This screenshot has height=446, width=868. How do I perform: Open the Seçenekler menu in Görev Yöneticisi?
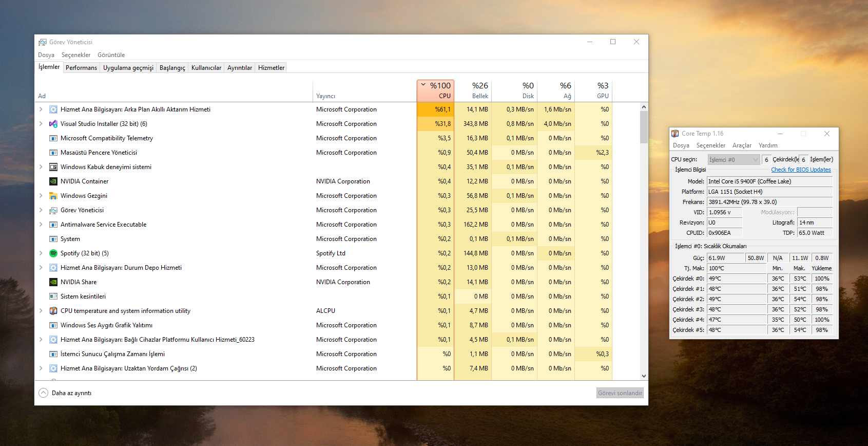pyautogui.click(x=76, y=55)
